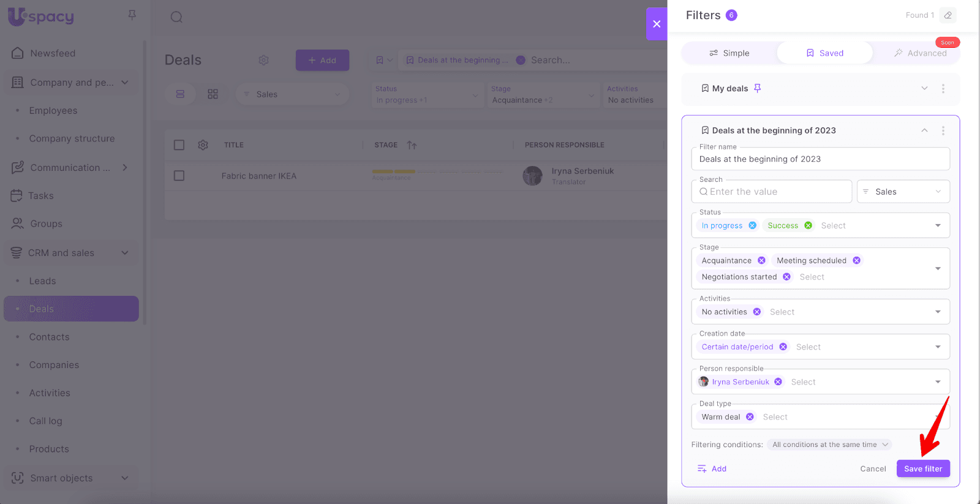Sort by Stage using the arrow icon

[412, 145]
